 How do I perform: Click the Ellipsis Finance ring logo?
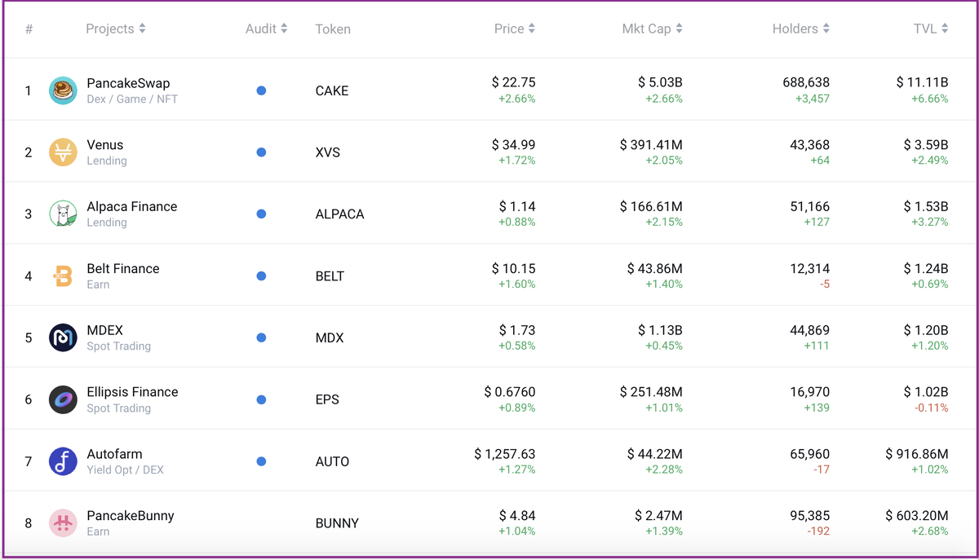tap(63, 399)
